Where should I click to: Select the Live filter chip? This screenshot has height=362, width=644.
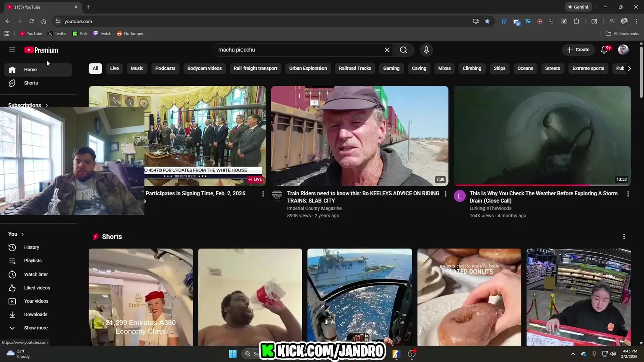point(114,68)
